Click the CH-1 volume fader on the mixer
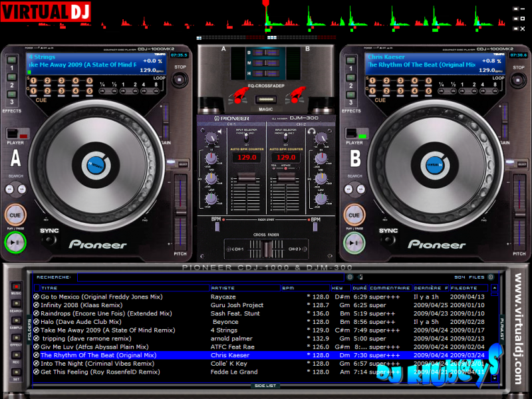 click(x=247, y=177)
